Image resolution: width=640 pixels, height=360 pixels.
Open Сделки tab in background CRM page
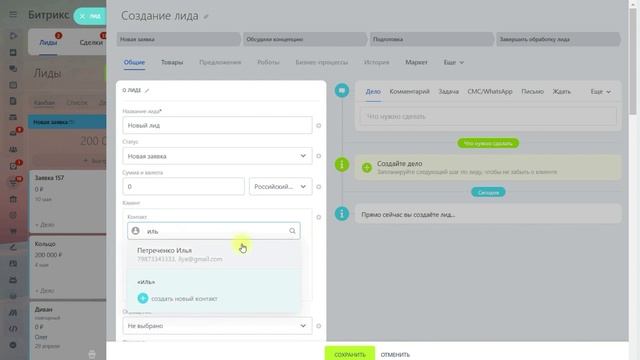coord(91,42)
